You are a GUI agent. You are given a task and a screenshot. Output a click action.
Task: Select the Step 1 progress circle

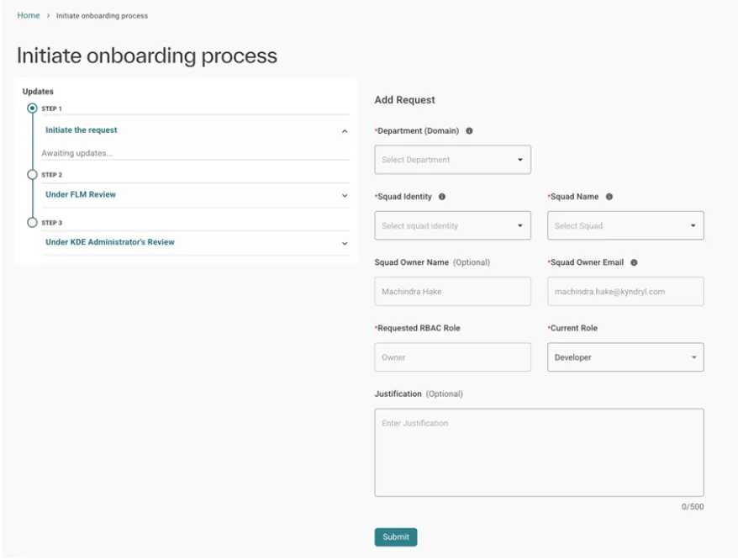(32, 108)
